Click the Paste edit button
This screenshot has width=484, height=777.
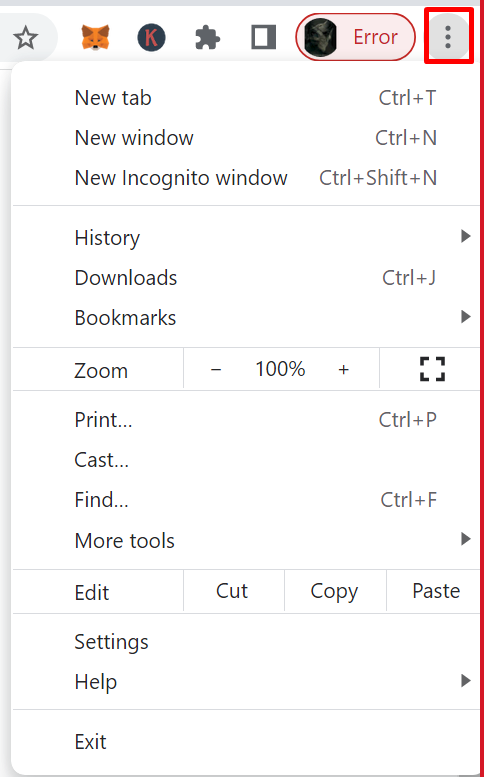click(x=436, y=592)
